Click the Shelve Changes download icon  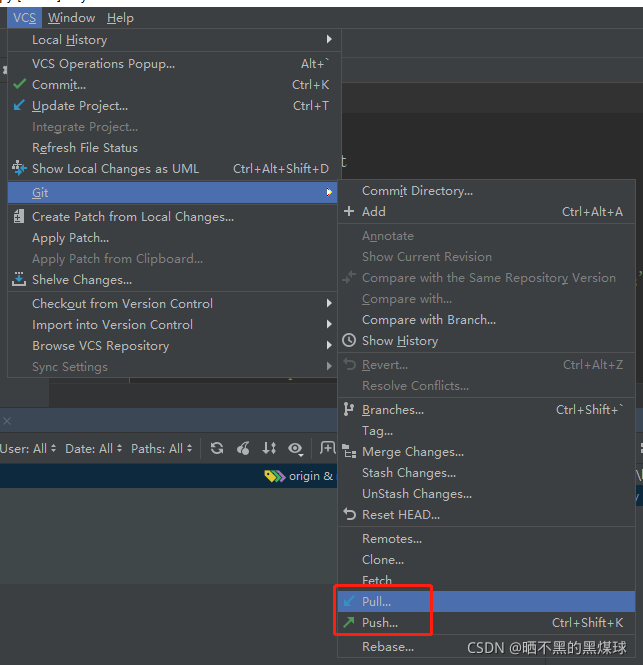click(19, 279)
